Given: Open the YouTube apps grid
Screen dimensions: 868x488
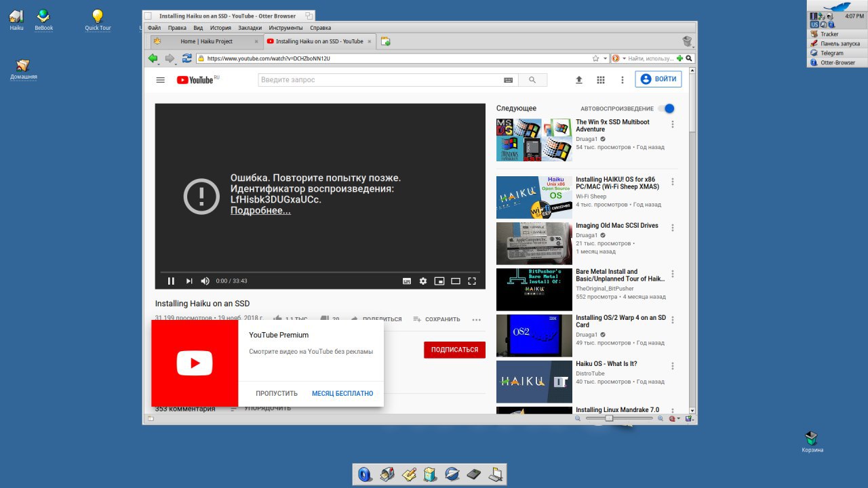Looking at the screenshot, I should [x=601, y=80].
